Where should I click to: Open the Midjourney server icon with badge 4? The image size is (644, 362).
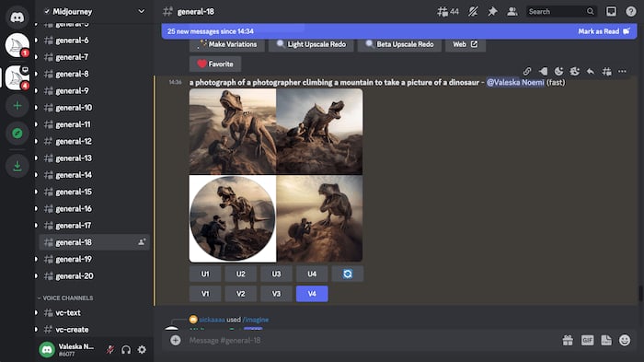[17, 77]
